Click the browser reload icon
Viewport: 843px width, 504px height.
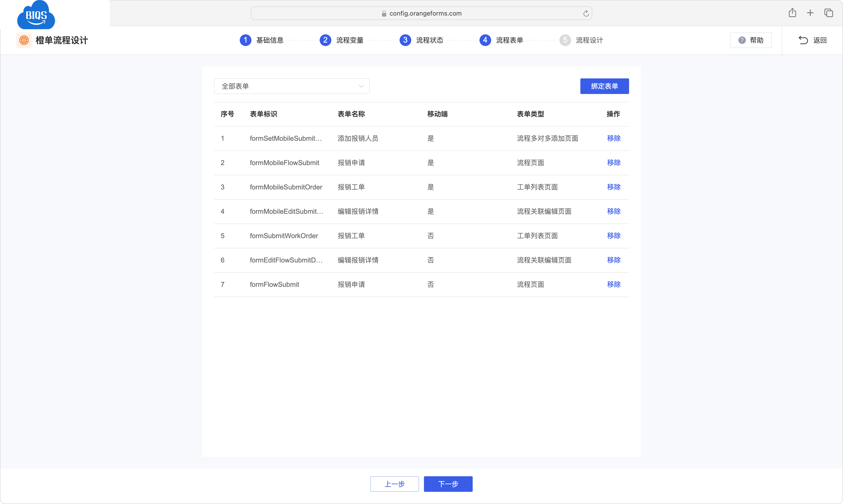(x=586, y=14)
